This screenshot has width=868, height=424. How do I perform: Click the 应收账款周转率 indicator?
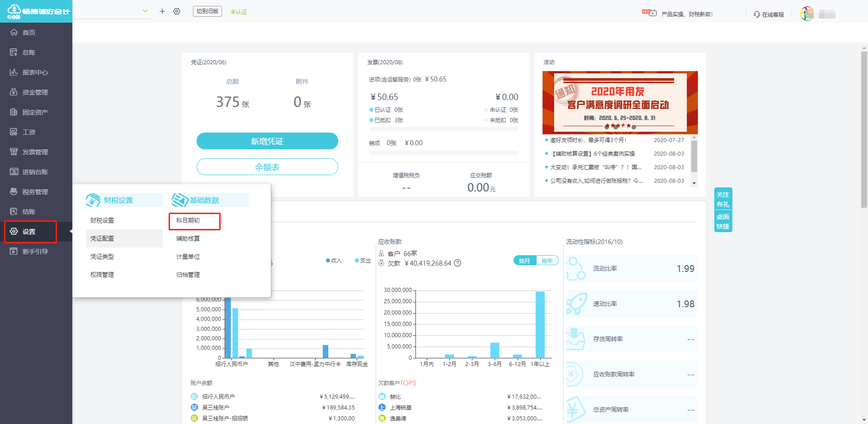[x=631, y=374]
